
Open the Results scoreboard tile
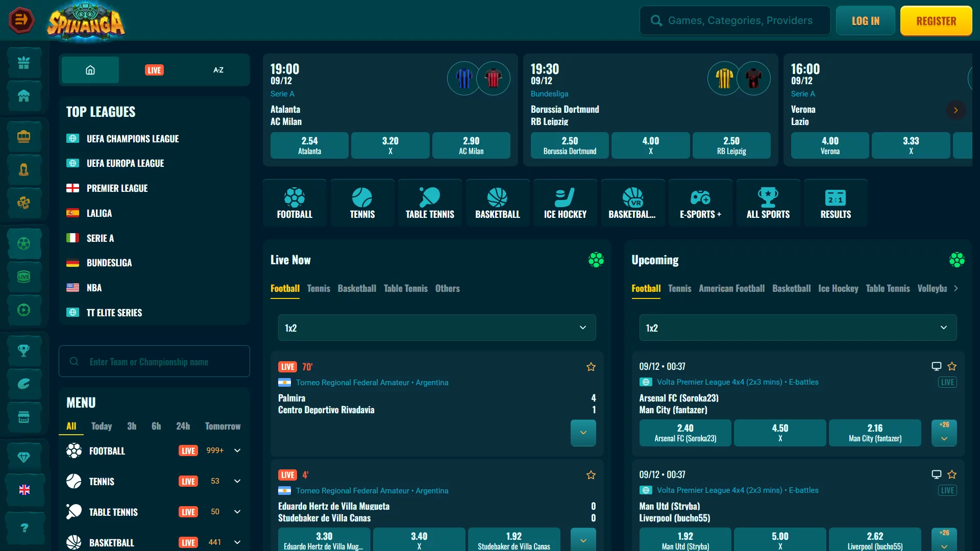point(836,203)
